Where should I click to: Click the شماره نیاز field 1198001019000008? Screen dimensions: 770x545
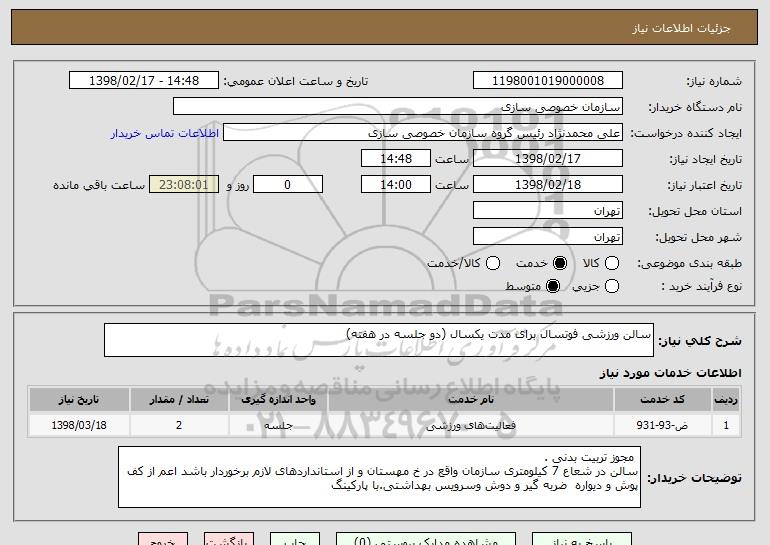(x=548, y=81)
